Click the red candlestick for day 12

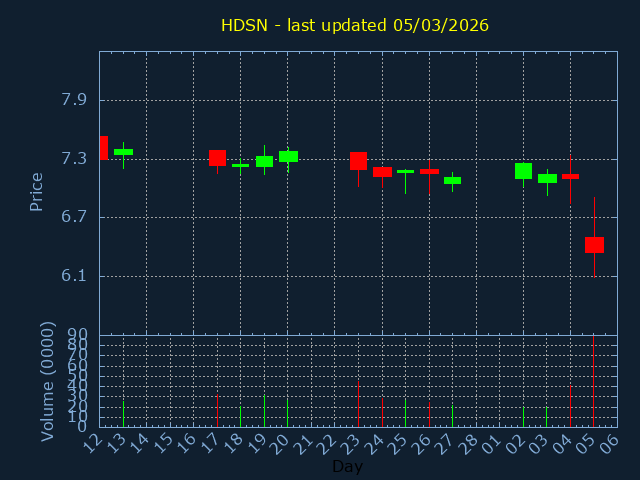pyautogui.click(x=104, y=148)
